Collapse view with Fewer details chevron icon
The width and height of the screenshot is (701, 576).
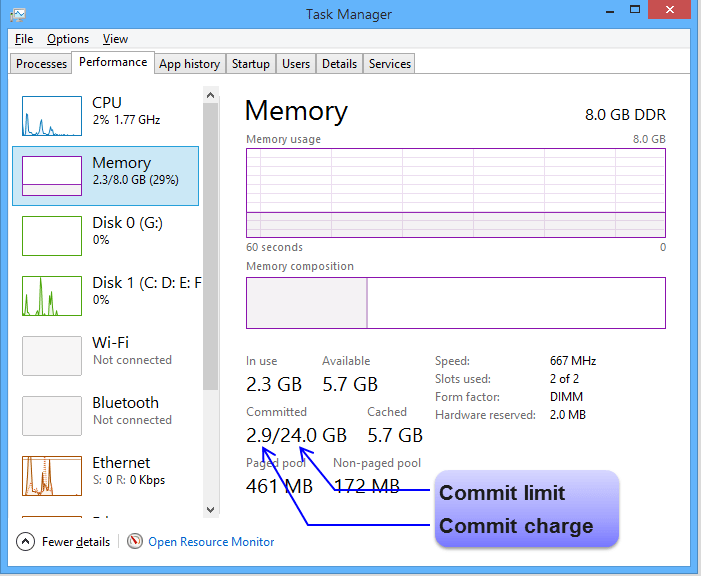tap(25, 542)
